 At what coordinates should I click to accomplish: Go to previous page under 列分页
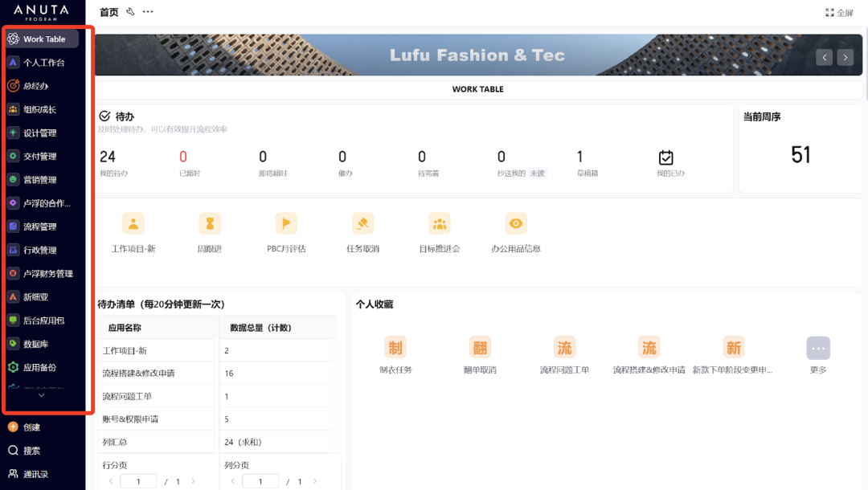232,481
